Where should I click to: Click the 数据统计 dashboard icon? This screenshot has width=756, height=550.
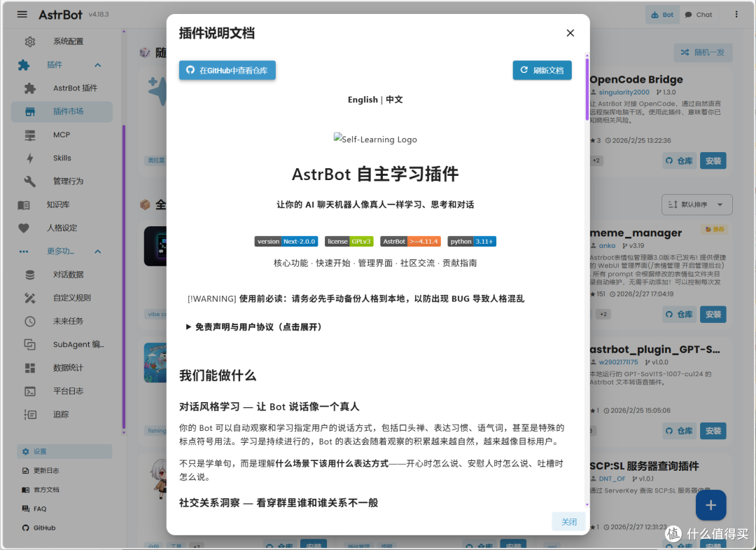coord(30,368)
